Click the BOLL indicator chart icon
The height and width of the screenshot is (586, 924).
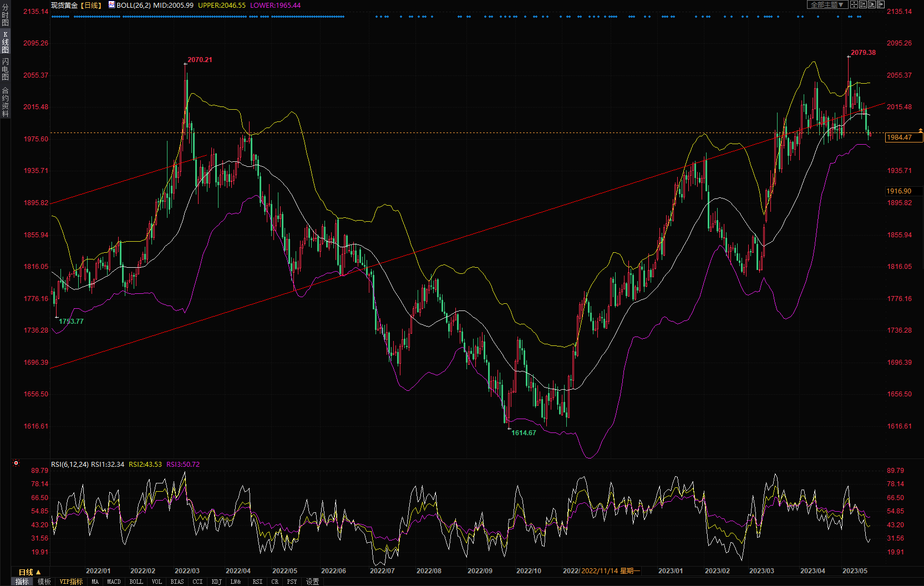(111, 5)
